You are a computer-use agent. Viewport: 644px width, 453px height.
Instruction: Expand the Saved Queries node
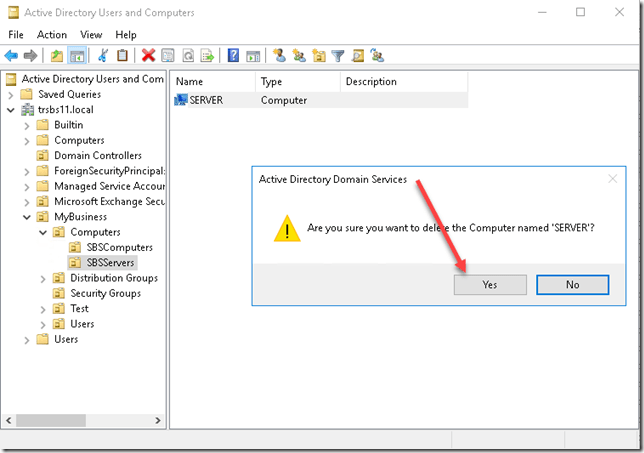11,94
